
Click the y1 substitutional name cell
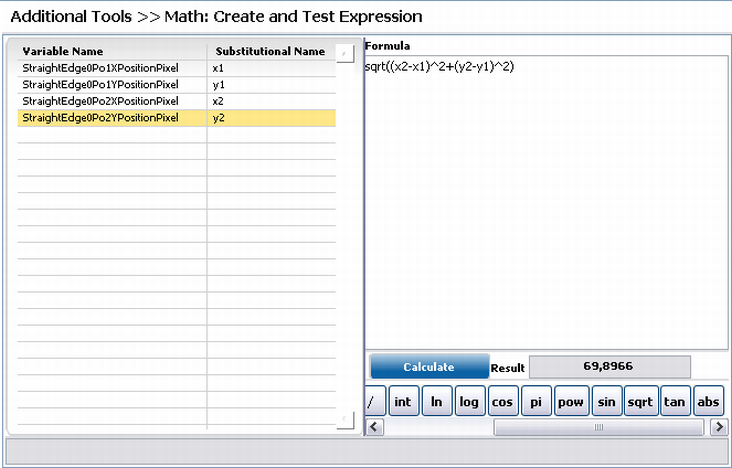coord(271,85)
